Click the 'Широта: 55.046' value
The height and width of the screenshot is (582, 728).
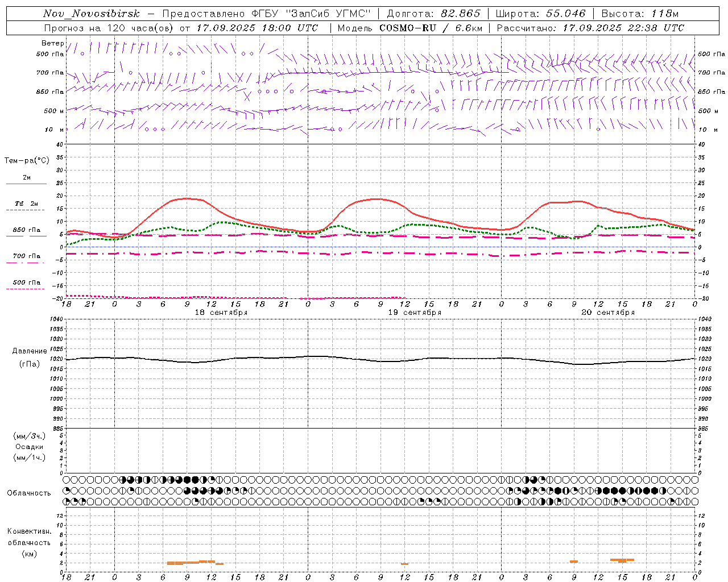[x=540, y=14]
